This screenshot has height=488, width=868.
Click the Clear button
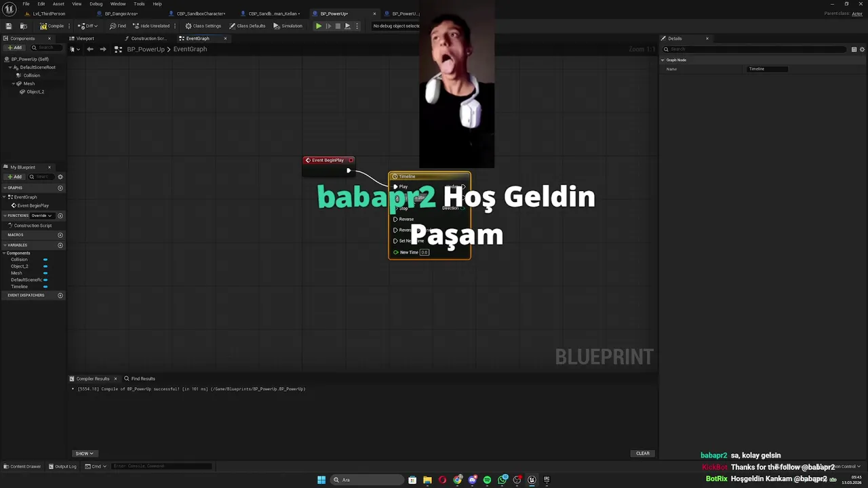[643, 453]
